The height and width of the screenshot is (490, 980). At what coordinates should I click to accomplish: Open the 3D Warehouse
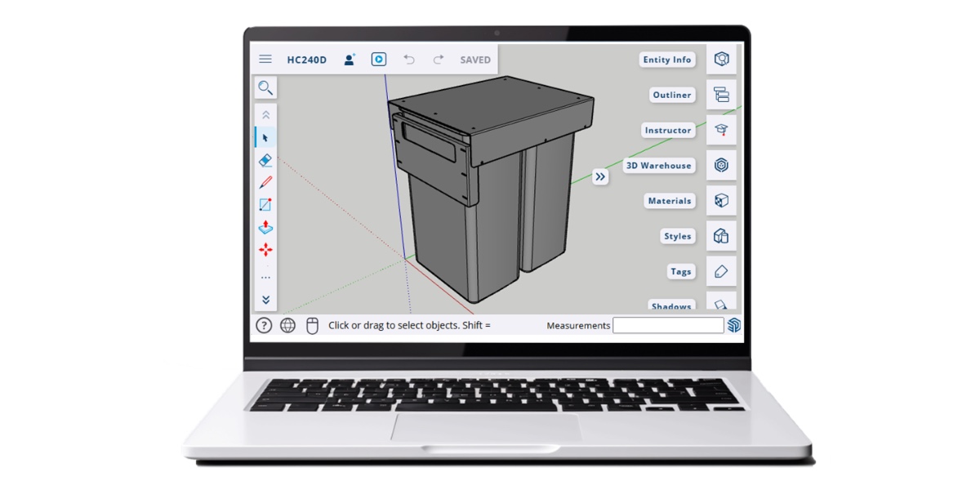(x=658, y=165)
